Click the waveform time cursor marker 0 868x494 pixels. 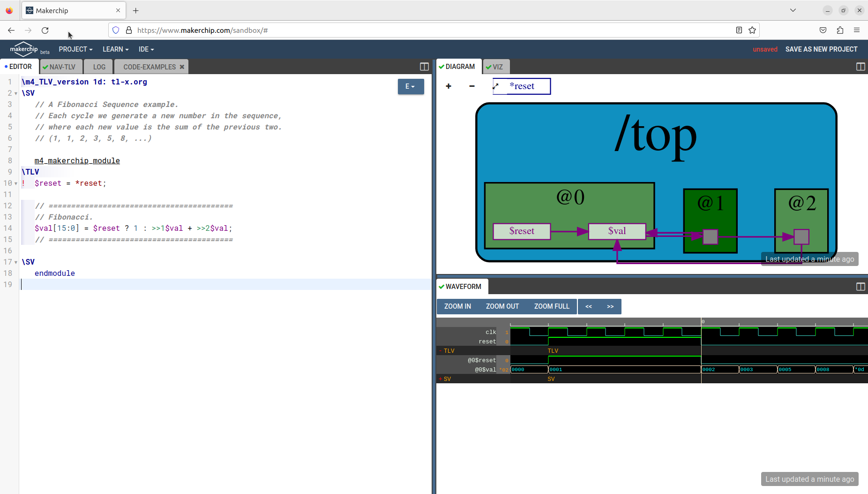703,322
